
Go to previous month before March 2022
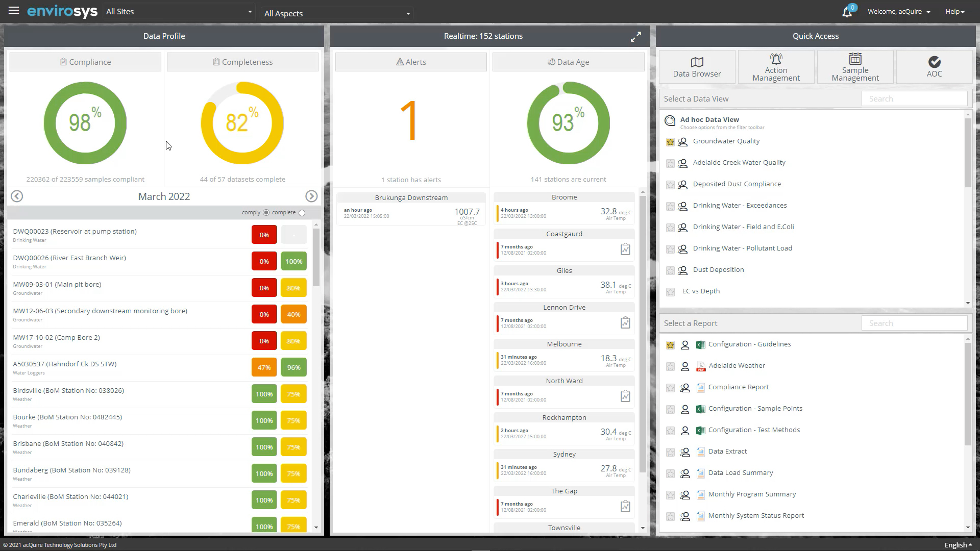[x=17, y=196]
